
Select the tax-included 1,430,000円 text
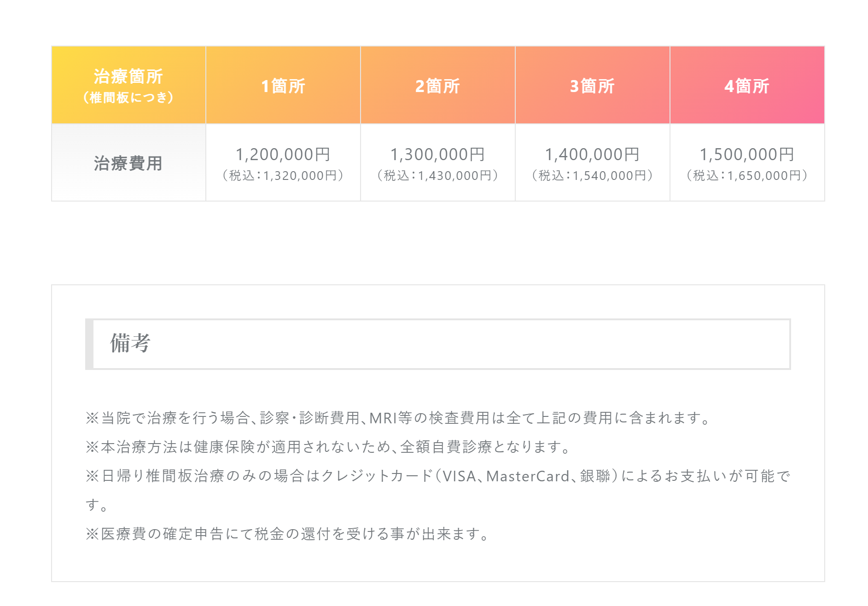pos(437,176)
